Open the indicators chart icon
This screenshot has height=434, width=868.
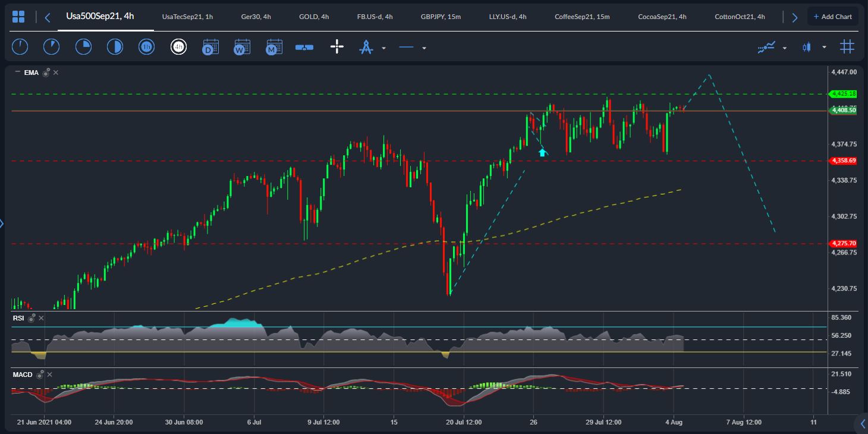tap(766, 47)
